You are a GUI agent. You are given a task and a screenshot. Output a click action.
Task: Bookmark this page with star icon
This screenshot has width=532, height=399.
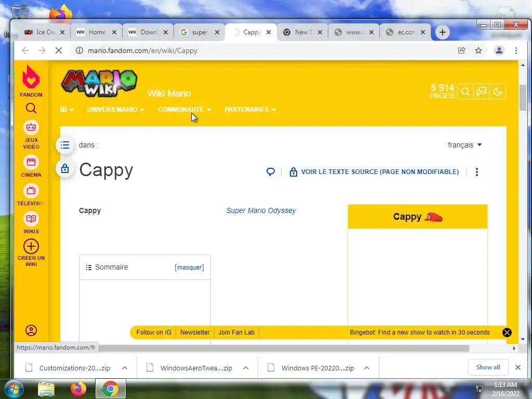click(x=478, y=50)
